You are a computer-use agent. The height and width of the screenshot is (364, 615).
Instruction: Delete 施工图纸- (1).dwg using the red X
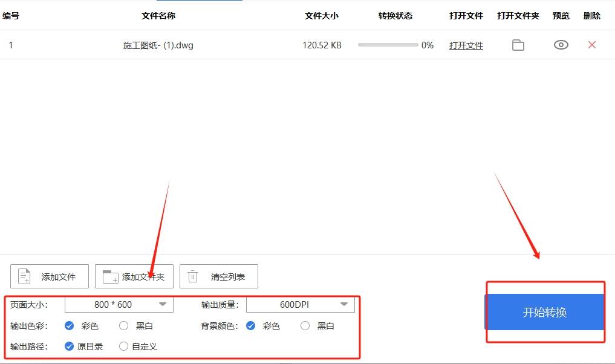591,45
